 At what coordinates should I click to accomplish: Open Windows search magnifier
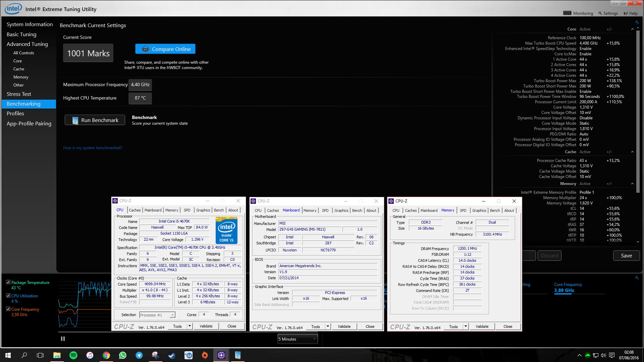(x=24, y=355)
